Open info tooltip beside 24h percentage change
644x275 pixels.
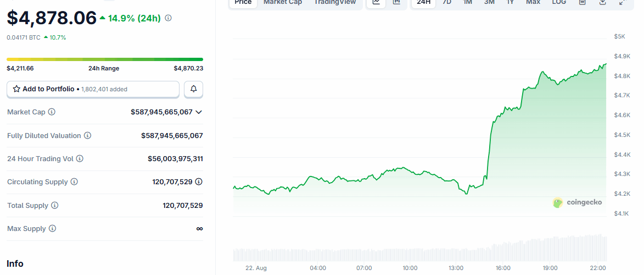[168, 18]
